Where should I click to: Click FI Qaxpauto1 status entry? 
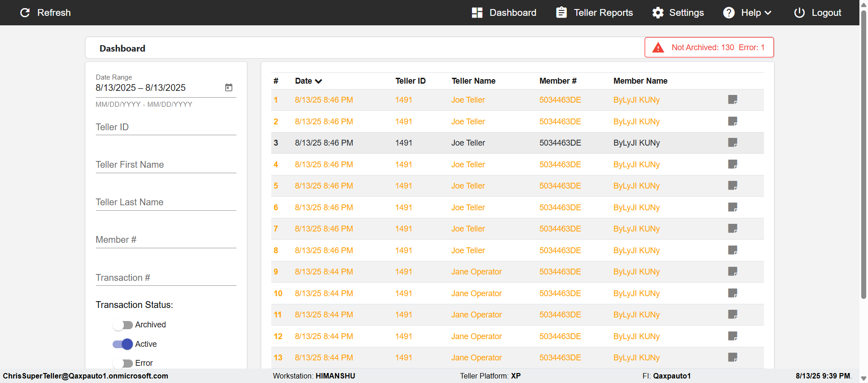tap(666, 376)
